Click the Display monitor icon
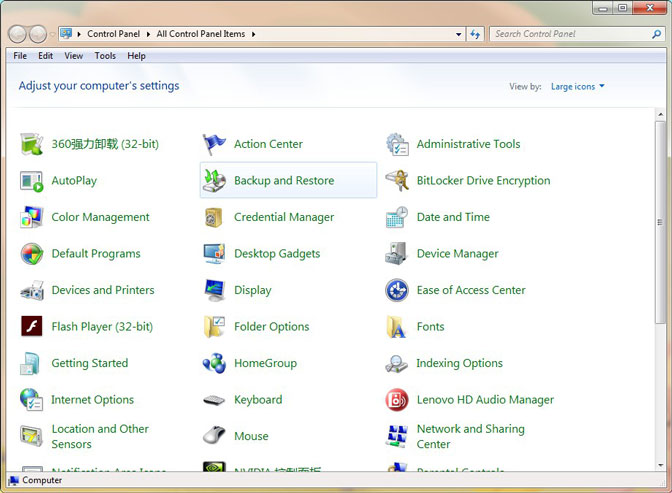The width and height of the screenshot is (672, 493). (x=214, y=290)
